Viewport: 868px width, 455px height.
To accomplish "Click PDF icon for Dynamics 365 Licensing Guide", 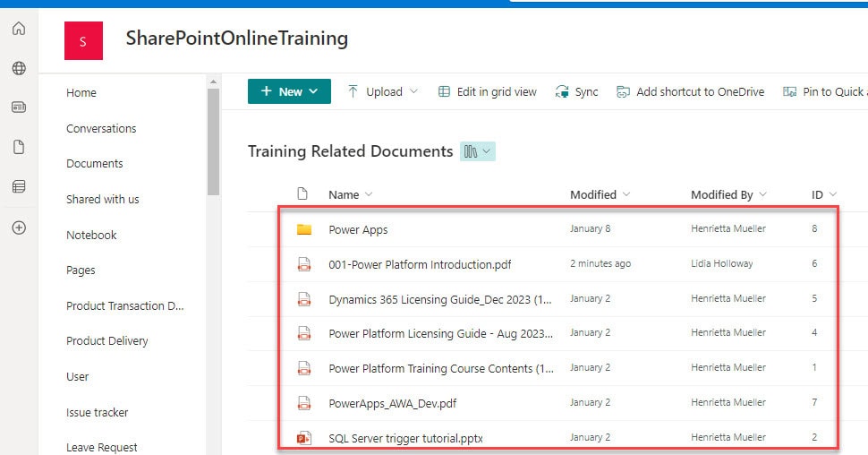I will [x=304, y=299].
